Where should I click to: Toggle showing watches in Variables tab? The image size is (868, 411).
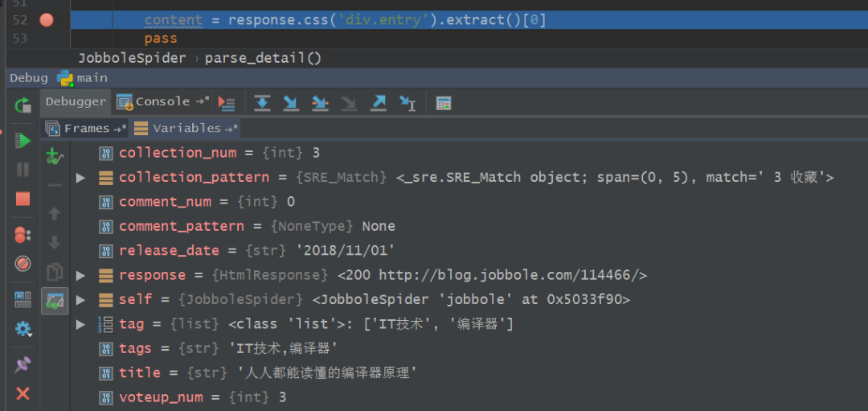tap(55, 301)
